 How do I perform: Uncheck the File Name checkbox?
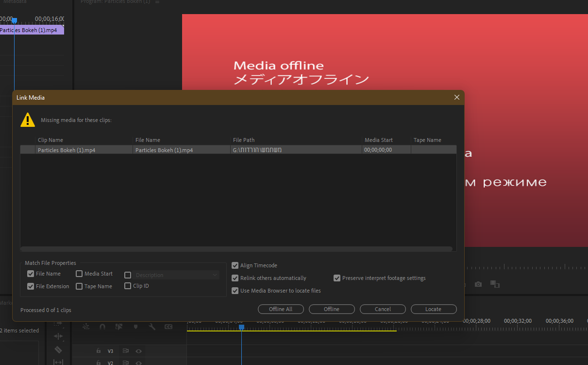31,274
